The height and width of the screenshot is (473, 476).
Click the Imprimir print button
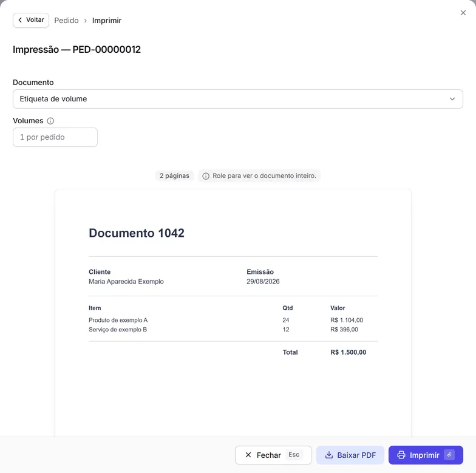click(x=426, y=455)
